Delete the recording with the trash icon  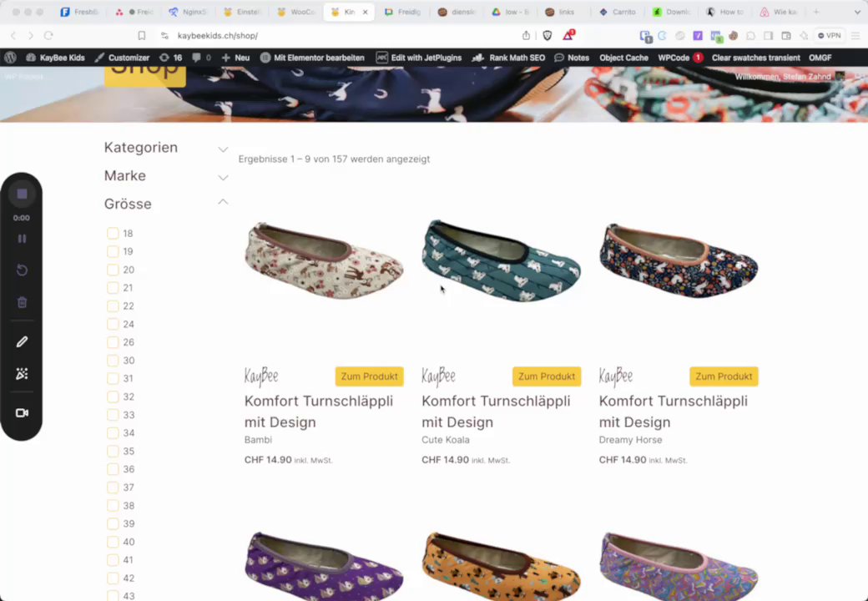tap(23, 302)
